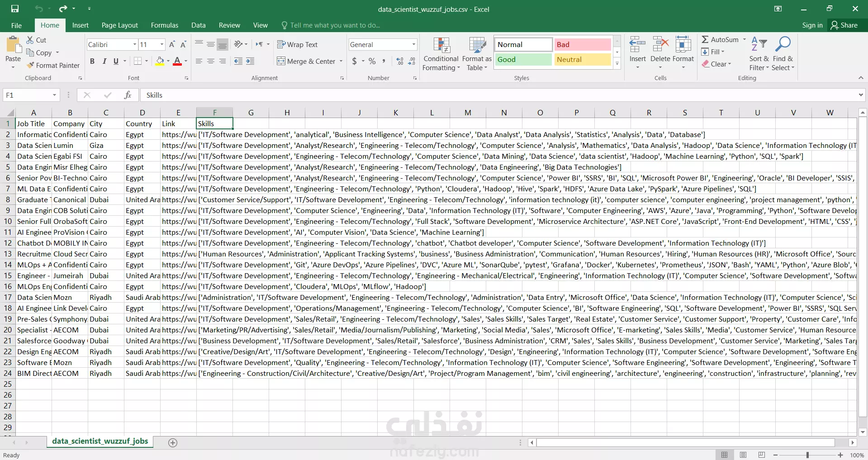Adjust the zoom slider handle
This screenshot has height=460, width=868.
click(x=807, y=455)
